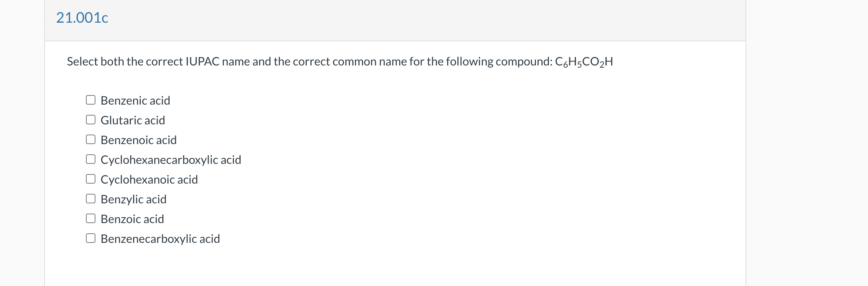Screen dimensions: 868x286
Task: Select the label Cyclohexanoic acid
Action: click(x=149, y=179)
